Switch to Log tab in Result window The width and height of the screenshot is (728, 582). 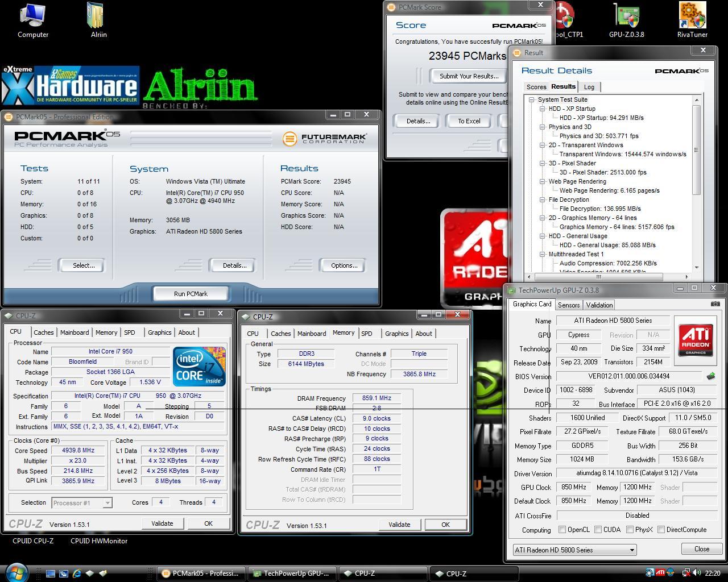(x=589, y=87)
